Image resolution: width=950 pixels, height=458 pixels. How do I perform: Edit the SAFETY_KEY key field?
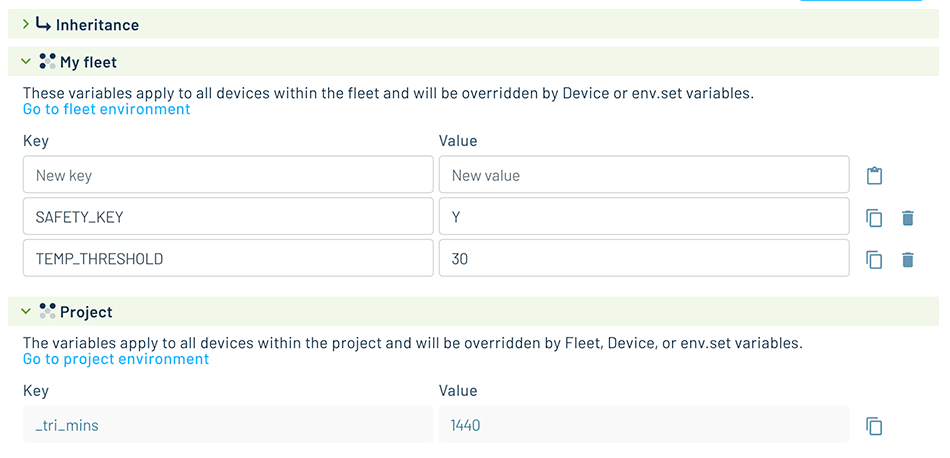(x=228, y=216)
